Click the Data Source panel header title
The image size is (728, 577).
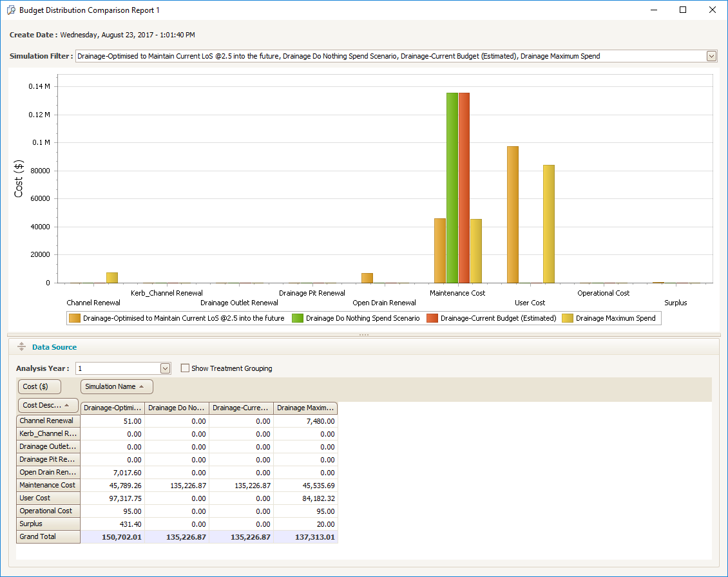coord(54,347)
